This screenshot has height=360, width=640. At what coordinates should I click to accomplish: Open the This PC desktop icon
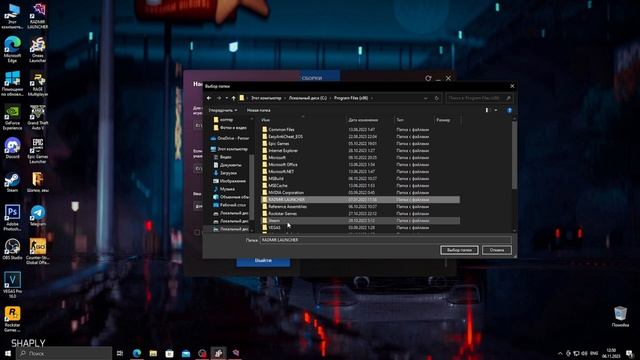pyautogui.click(x=12, y=16)
